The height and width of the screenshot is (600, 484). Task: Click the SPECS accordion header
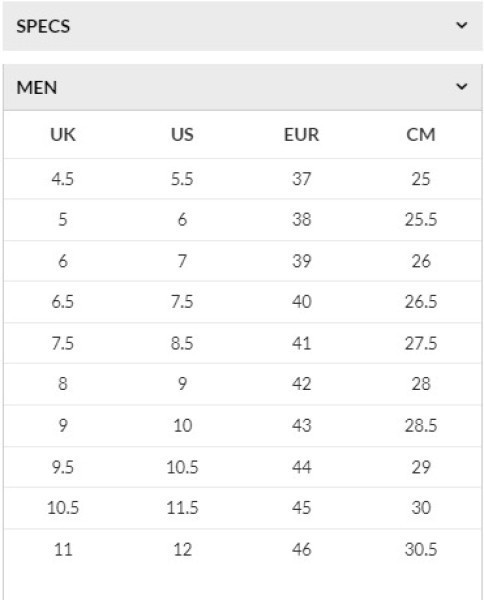point(243,26)
